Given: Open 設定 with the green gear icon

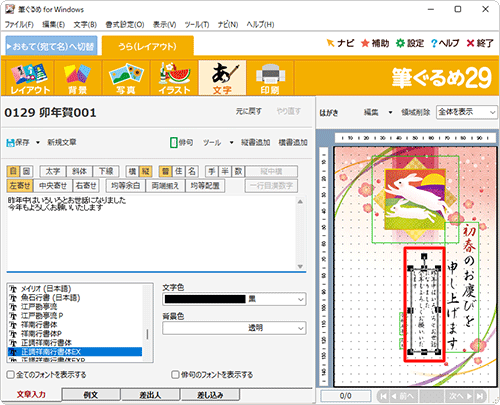Looking at the screenshot, I should point(400,43).
